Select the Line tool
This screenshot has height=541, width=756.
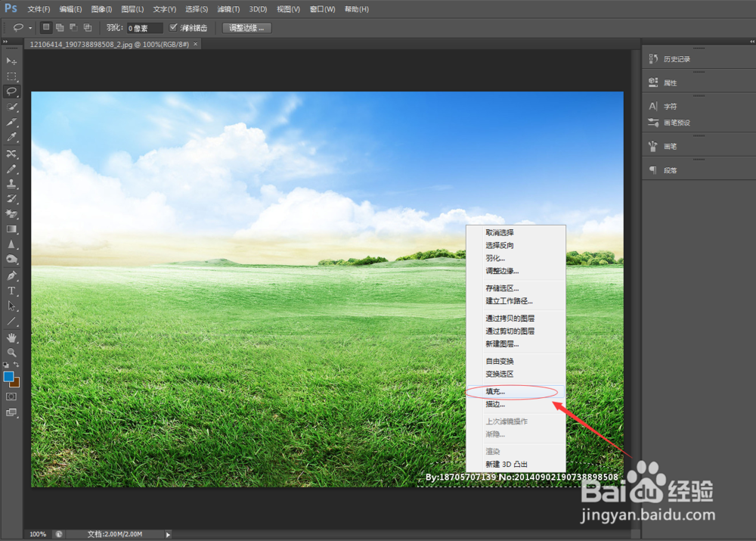[x=11, y=321]
